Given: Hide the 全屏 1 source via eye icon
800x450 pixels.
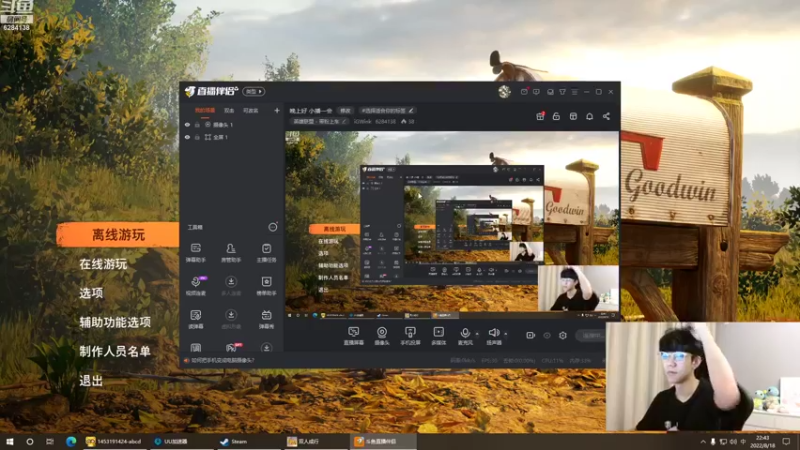Looking at the screenshot, I should [187, 137].
